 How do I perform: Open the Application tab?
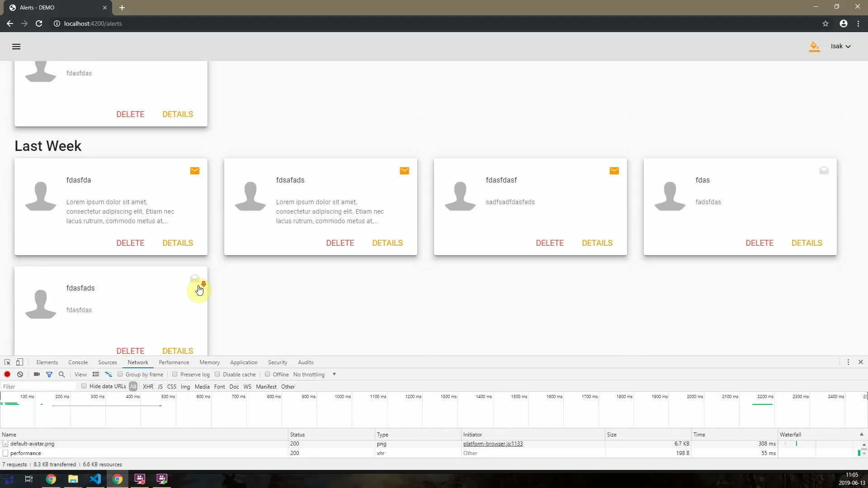(244, 362)
